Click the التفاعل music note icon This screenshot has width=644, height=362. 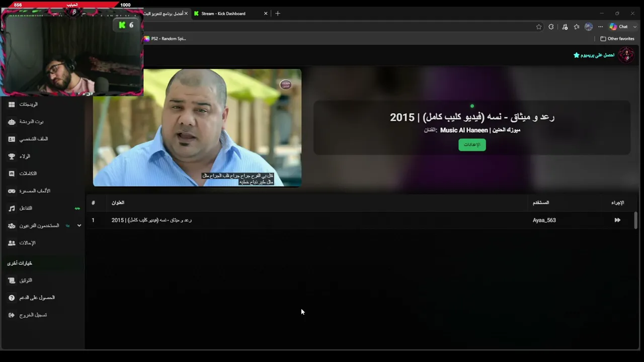point(12,208)
